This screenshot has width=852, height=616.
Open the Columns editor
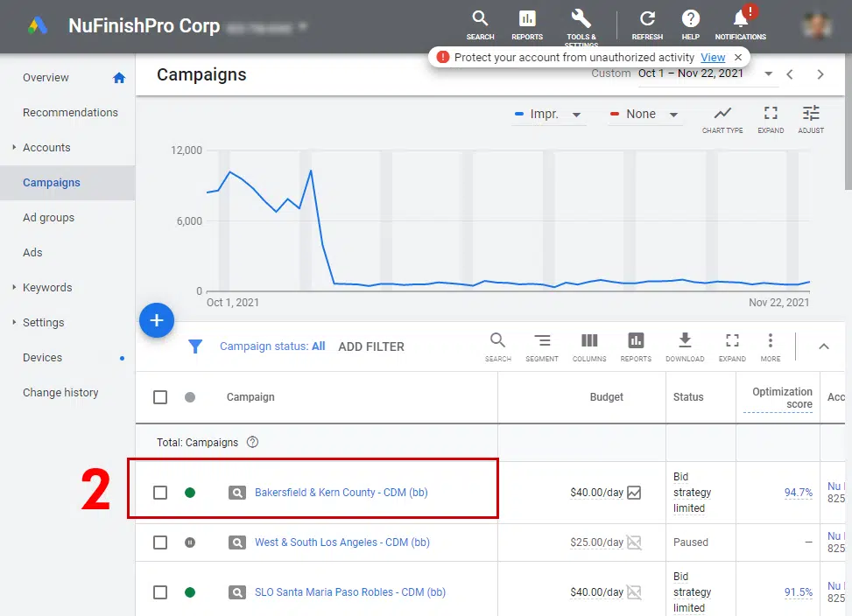coord(589,347)
